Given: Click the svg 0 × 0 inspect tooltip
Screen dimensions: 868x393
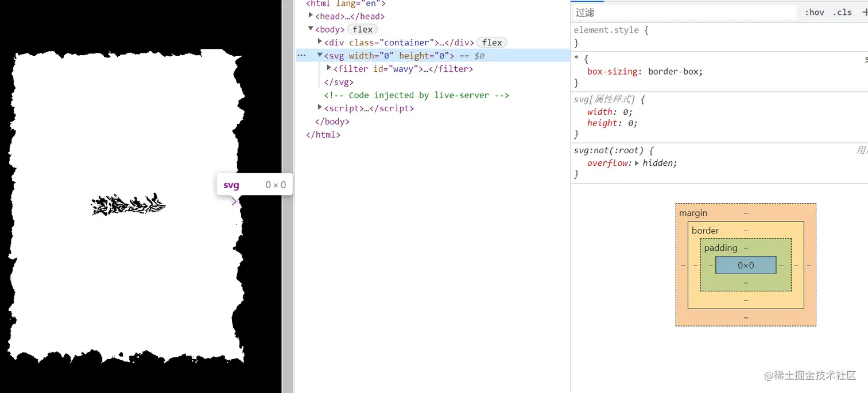Looking at the screenshot, I should pos(254,185).
